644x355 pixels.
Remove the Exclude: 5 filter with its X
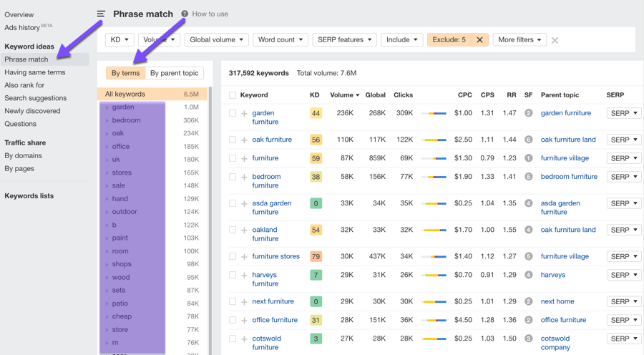(x=479, y=40)
